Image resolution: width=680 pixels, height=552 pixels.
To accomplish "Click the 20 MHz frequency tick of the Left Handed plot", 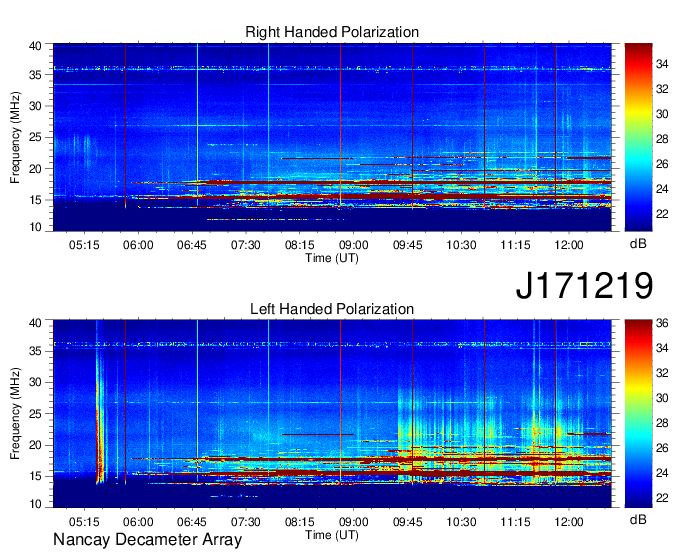I will coord(35,445).
